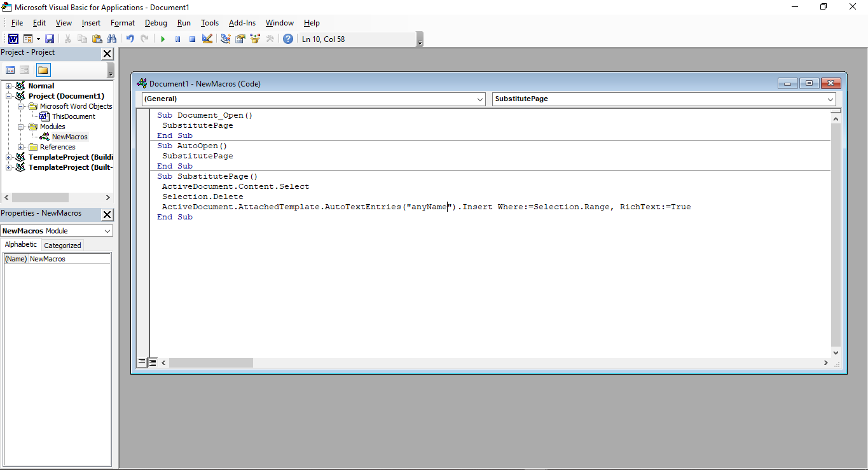Image resolution: width=868 pixels, height=470 pixels.
Task: Click the View Microsoft Word toolbar icon
Action: tap(13, 39)
